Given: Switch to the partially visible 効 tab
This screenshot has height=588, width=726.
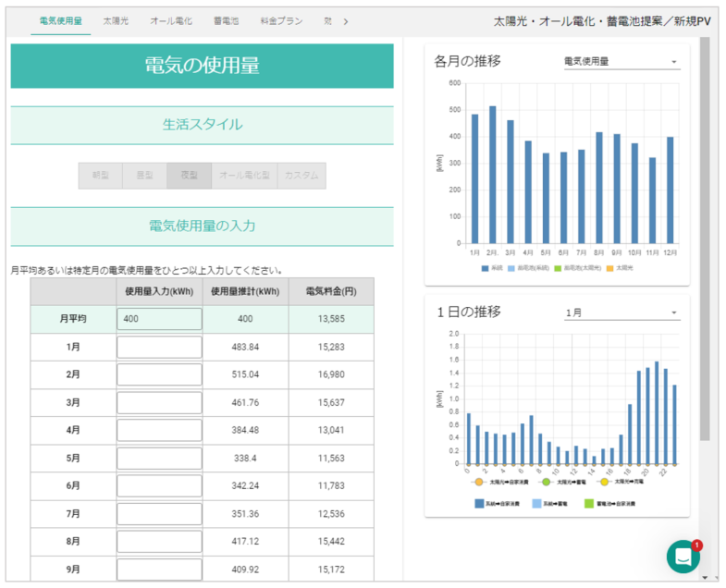Looking at the screenshot, I should coord(327,21).
